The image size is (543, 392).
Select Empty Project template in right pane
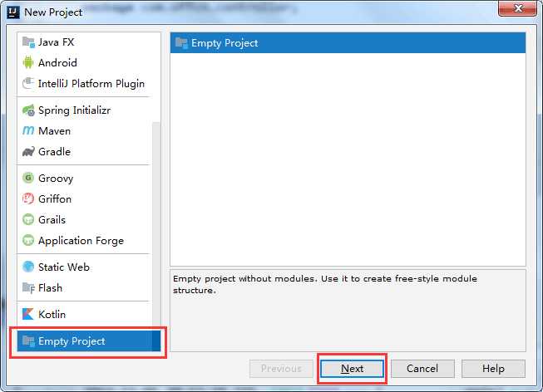[x=348, y=42]
